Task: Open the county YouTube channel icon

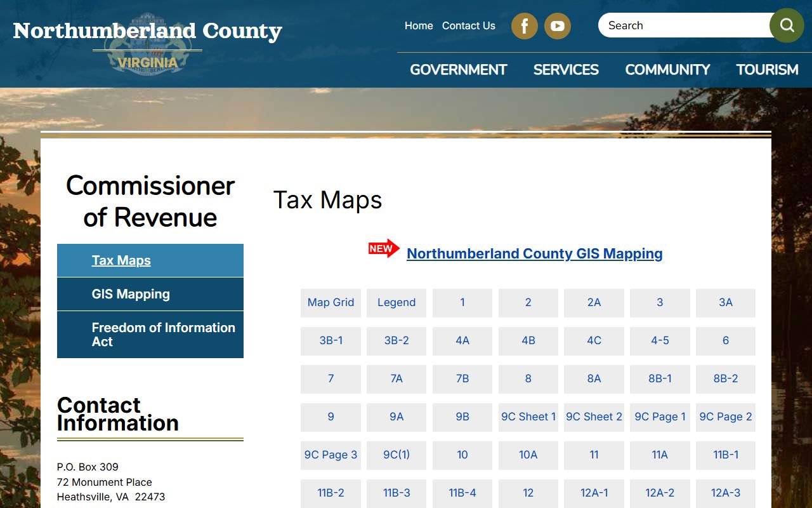Action: tap(558, 26)
